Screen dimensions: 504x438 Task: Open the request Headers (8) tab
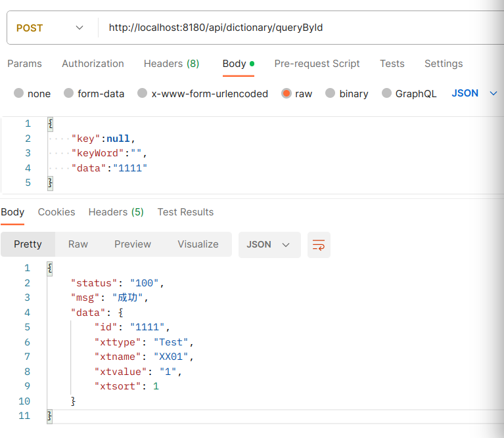pos(172,64)
